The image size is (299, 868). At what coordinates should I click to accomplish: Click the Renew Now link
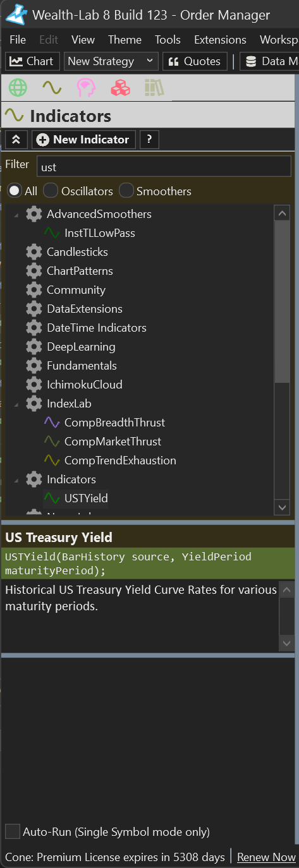[x=266, y=857]
